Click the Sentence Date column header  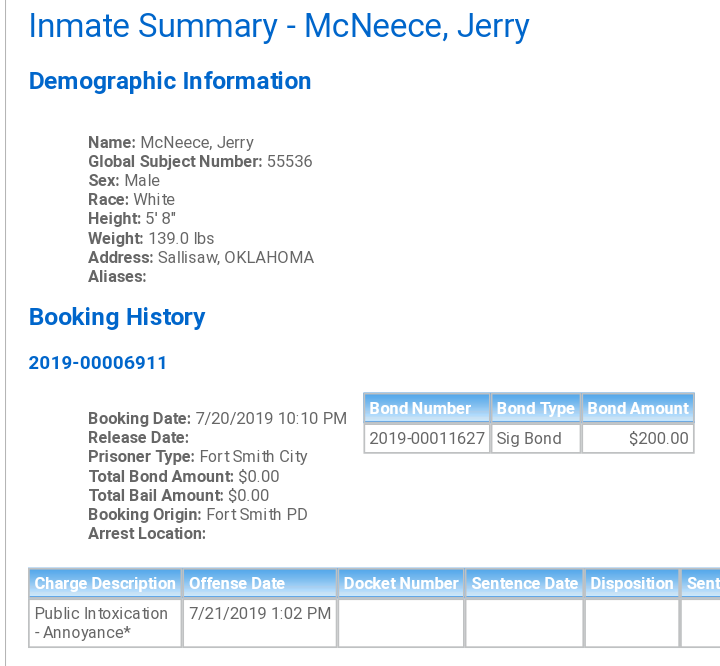point(524,583)
